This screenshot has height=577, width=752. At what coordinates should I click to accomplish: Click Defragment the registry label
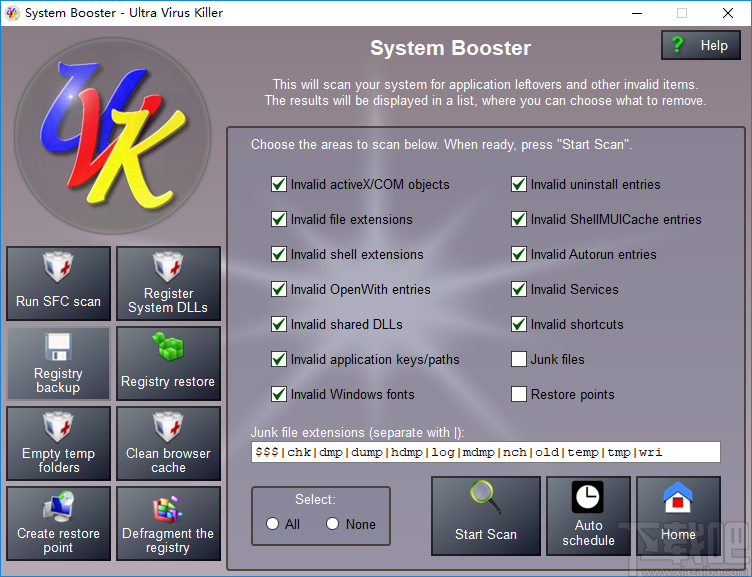[x=168, y=541]
